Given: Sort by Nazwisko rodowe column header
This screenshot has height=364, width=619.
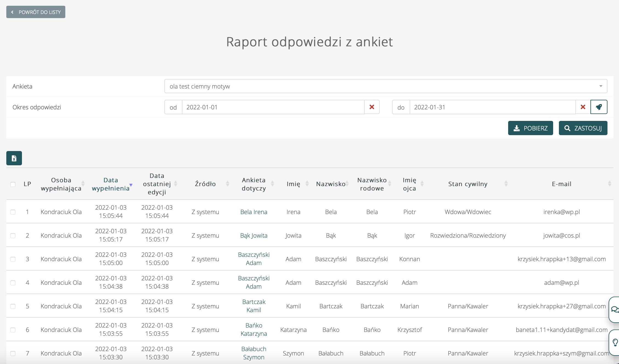Looking at the screenshot, I should [372, 184].
